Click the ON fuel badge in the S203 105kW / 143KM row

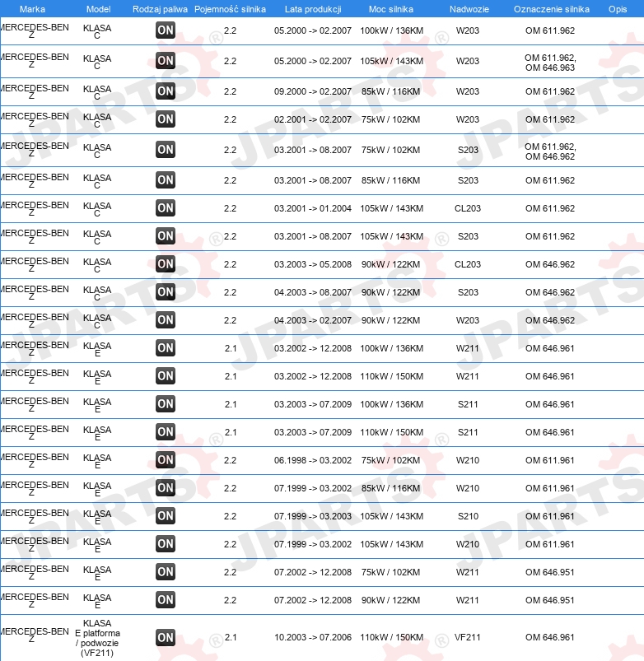click(x=166, y=236)
